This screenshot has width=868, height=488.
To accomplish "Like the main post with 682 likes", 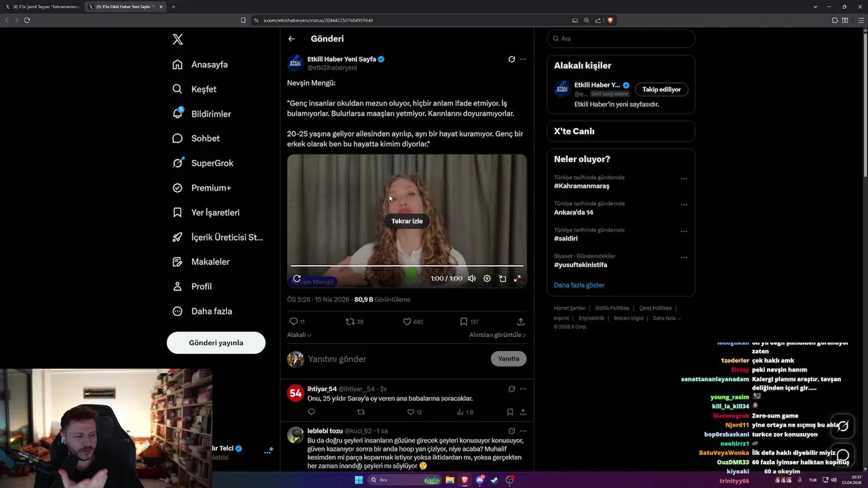I will click(x=408, y=321).
